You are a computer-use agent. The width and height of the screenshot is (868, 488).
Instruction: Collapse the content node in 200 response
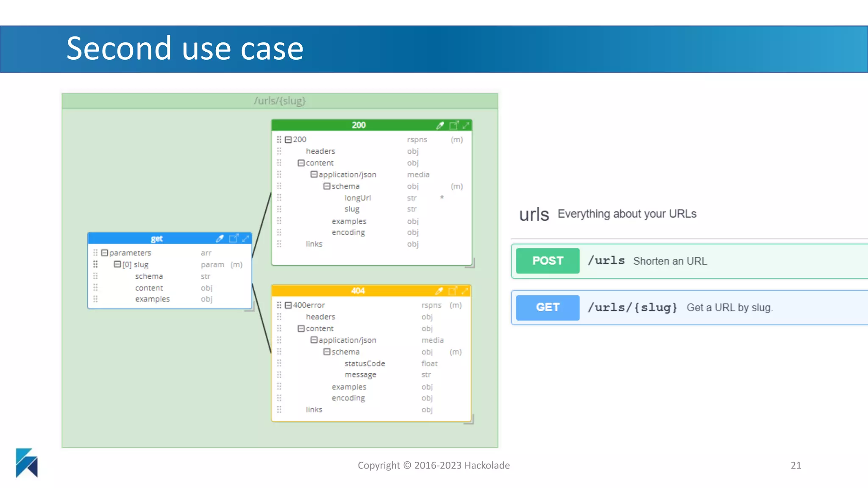click(301, 163)
